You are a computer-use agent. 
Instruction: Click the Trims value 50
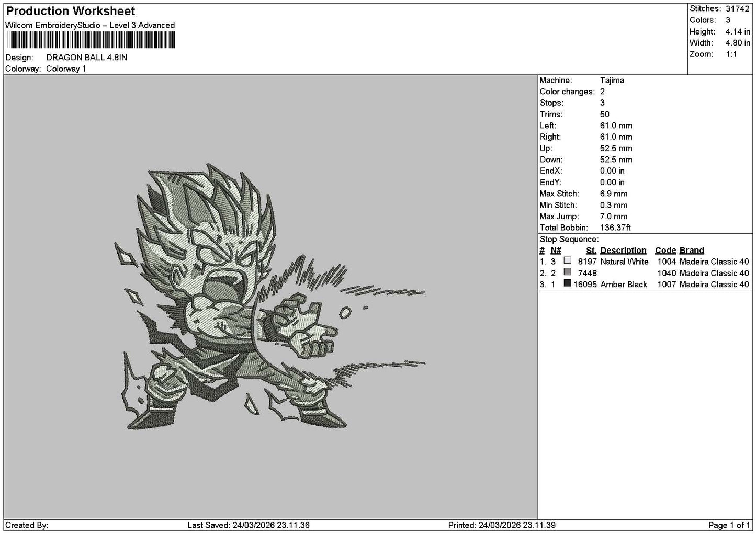tap(605, 115)
